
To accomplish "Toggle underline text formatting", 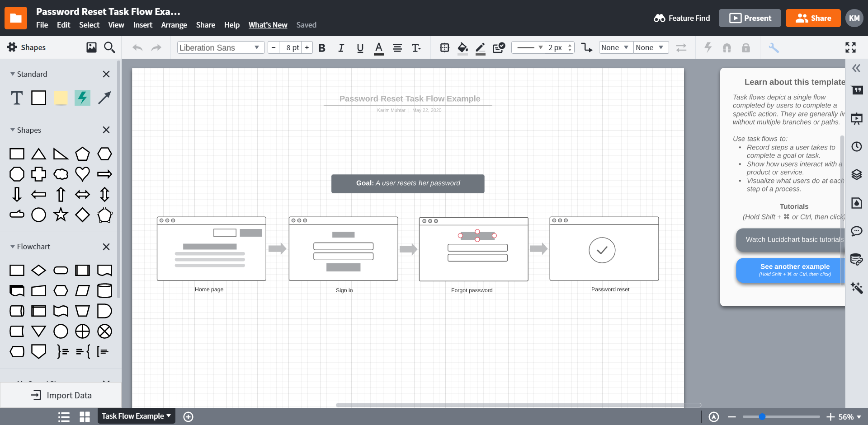I will [360, 48].
